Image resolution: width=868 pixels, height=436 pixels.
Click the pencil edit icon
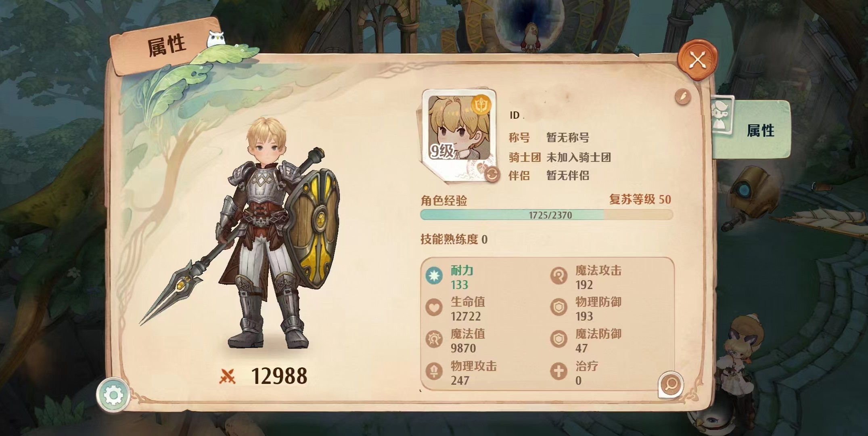tap(683, 96)
